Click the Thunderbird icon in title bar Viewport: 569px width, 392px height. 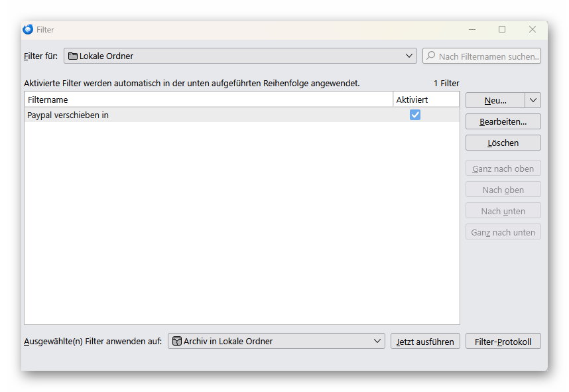28,29
